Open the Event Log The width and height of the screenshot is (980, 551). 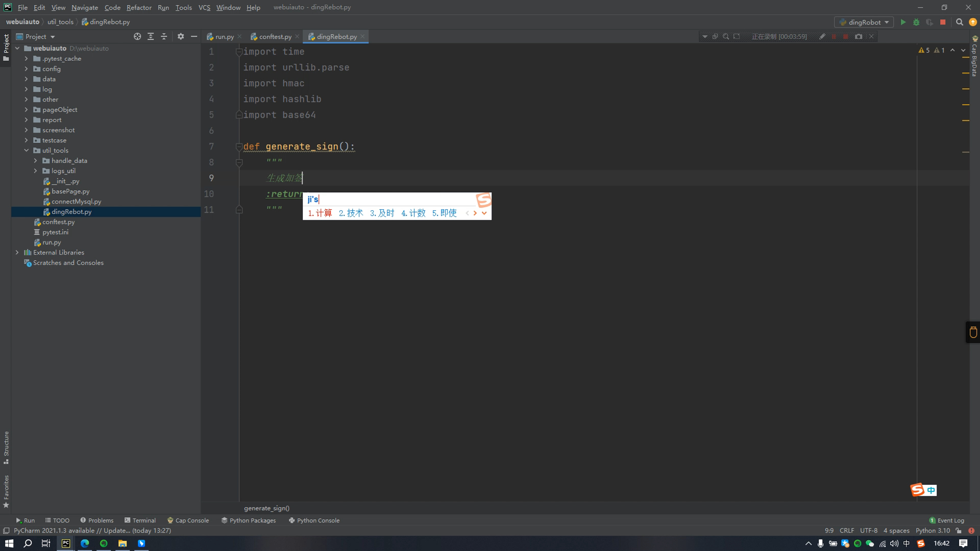[947, 520]
